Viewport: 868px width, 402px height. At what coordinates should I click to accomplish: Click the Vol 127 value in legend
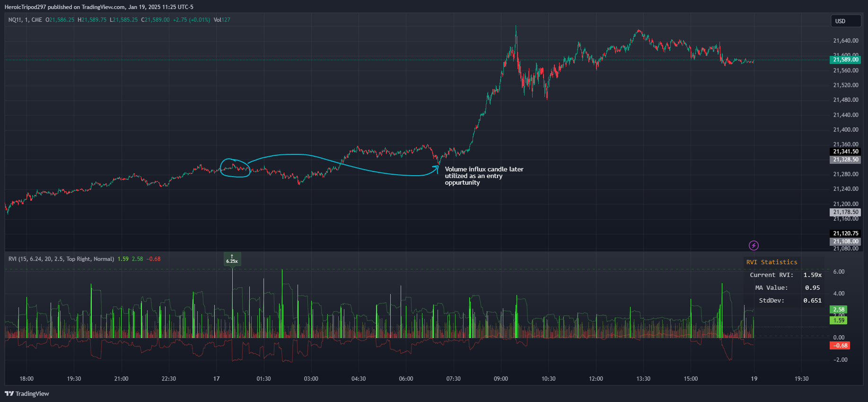pos(222,20)
